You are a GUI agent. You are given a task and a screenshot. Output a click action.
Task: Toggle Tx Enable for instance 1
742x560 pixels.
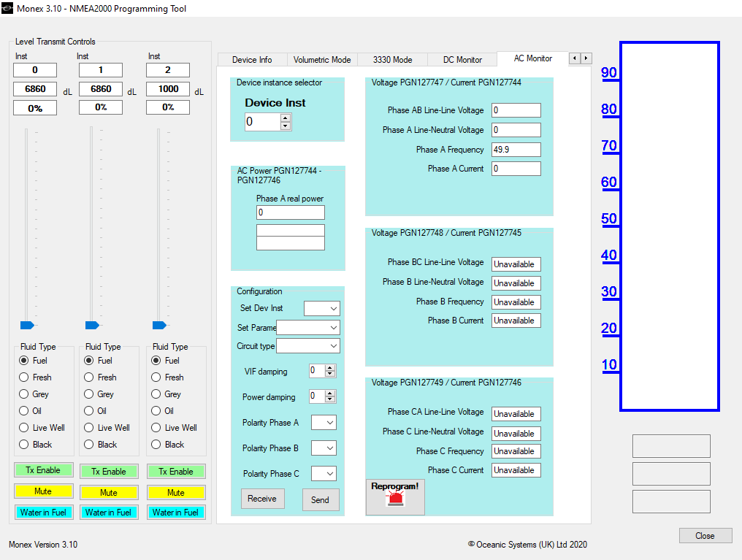[x=109, y=472]
